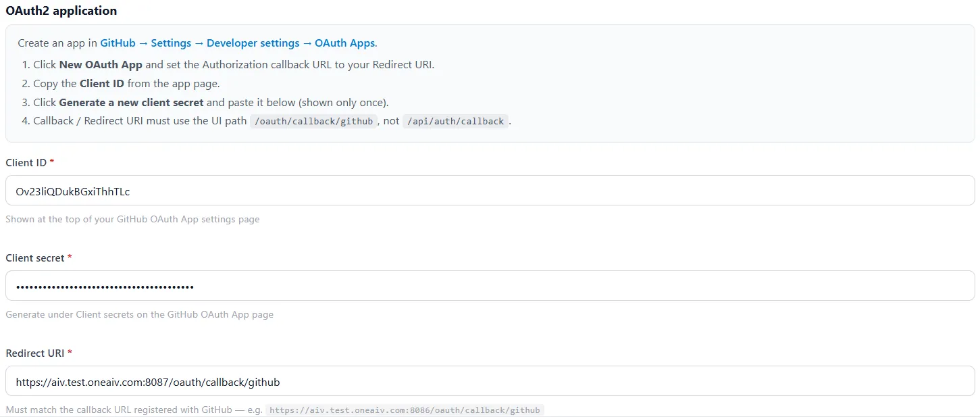Screen dimensions: 980x417
Task: Focus the Client ID input field
Action: click(490, 191)
